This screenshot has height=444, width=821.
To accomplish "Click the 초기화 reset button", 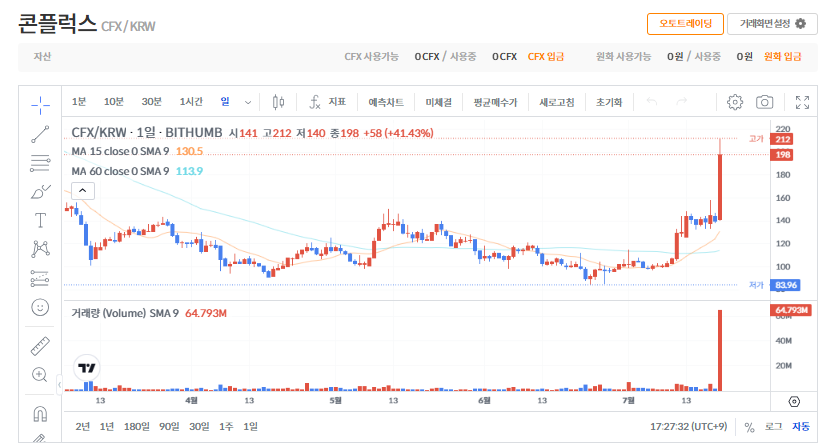I will pos(609,103).
